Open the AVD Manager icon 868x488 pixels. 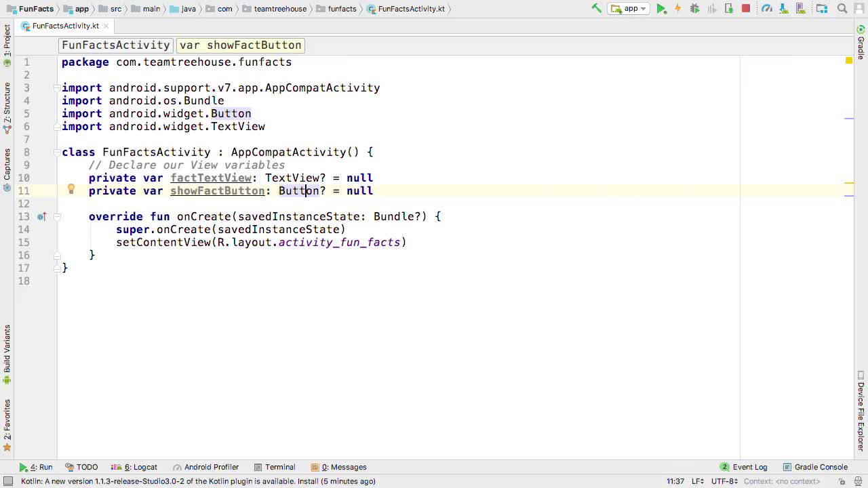pos(800,8)
